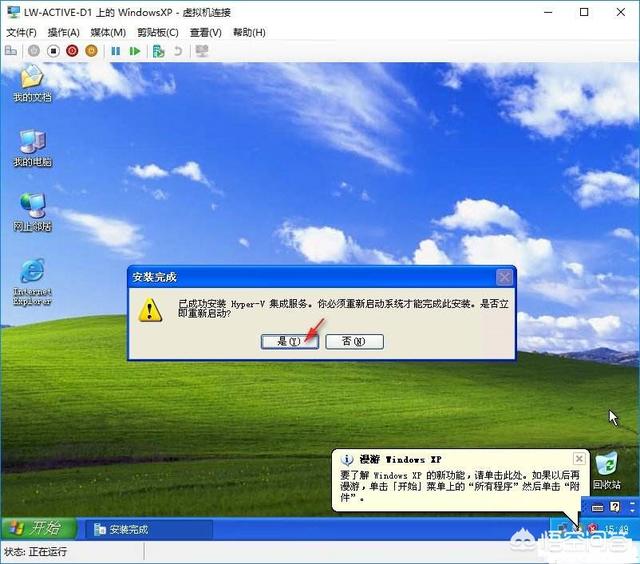The image size is (640, 564).
Task: Click the green Reset toolbar icon
Action: (135, 51)
